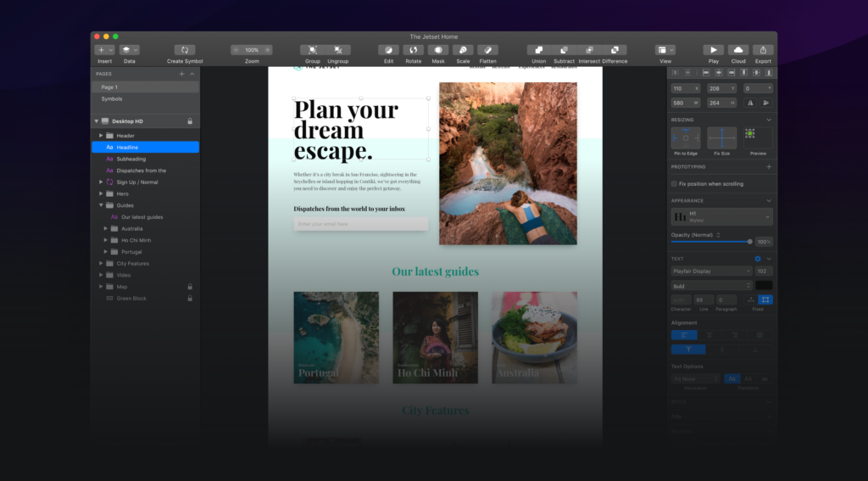Enable Fix position when scrolling checkbox

click(675, 183)
